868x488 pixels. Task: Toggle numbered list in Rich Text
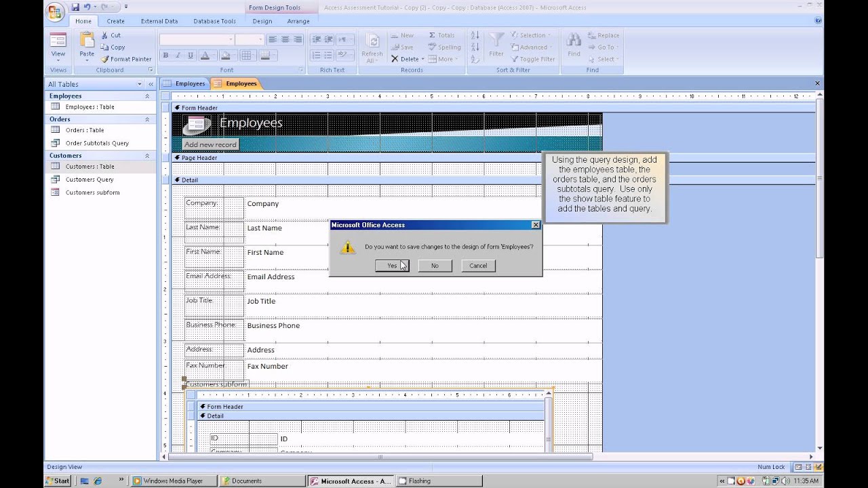316,56
